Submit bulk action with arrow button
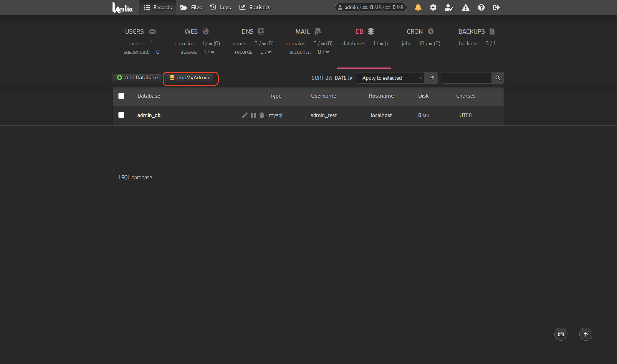Viewport: 617px width, 364px height. (x=432, y=78)
